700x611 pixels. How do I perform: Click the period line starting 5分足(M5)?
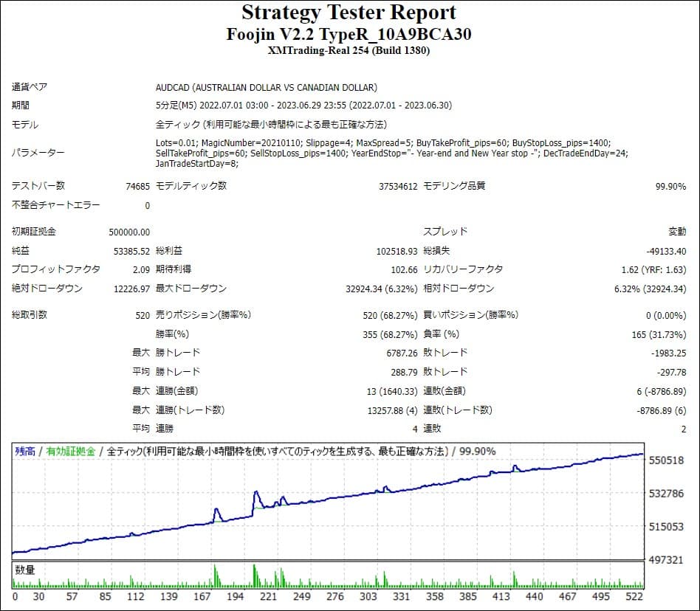tap(303, 106)
